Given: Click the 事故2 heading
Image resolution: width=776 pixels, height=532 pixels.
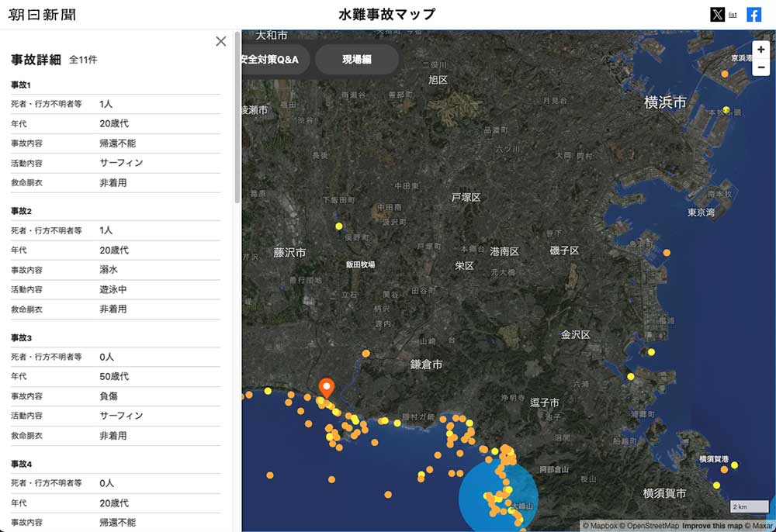Looking at the screenshot, I should 21,211.
